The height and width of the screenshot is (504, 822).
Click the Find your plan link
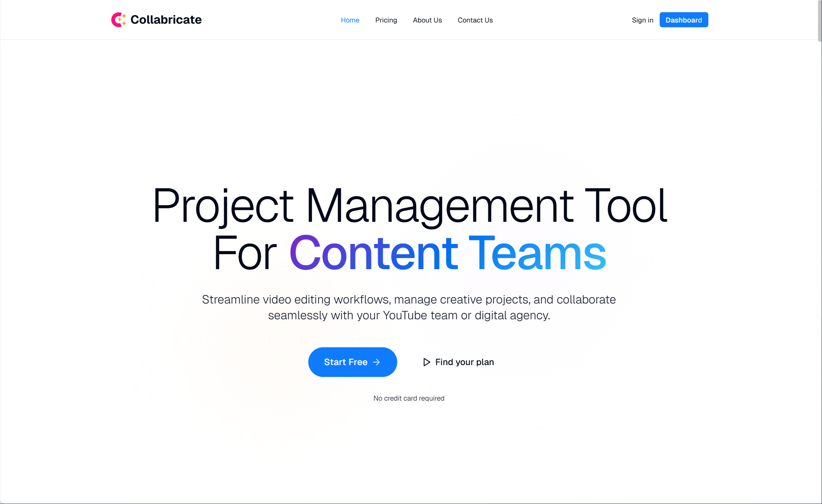click(458, 362)
